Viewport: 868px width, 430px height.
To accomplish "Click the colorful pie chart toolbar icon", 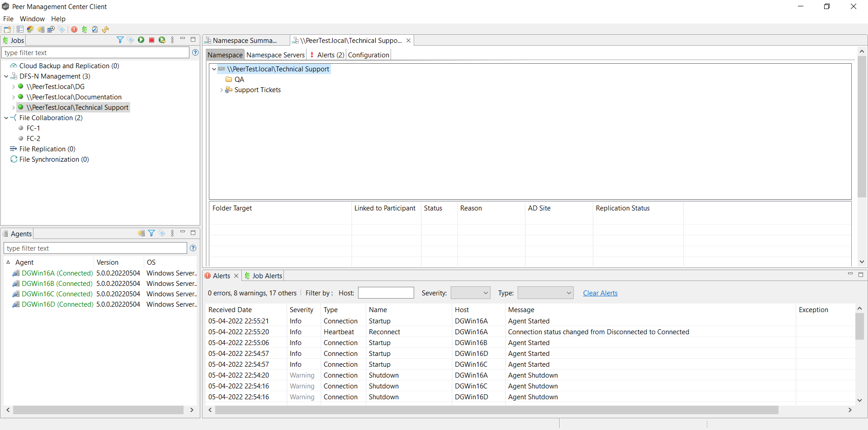I will coord(30,29).
